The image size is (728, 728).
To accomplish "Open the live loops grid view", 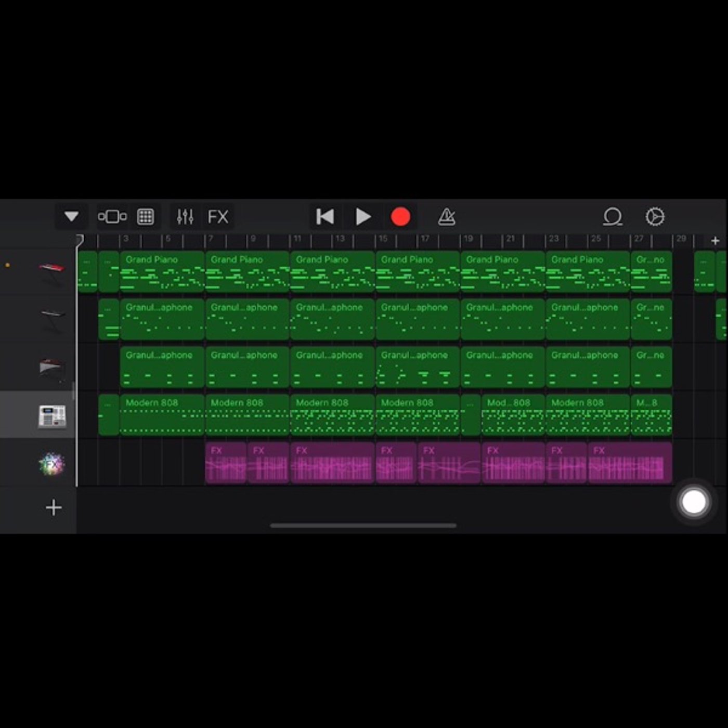I will coord(146,216).
